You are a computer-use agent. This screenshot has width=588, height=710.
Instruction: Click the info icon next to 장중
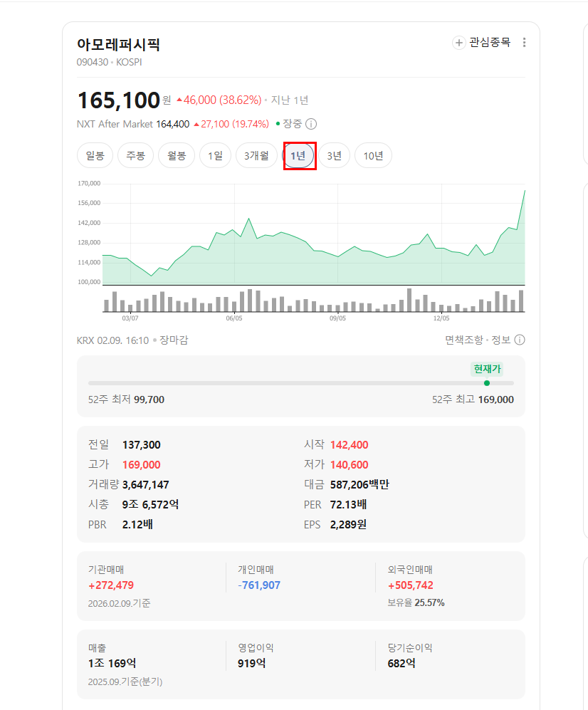[311, 124]
